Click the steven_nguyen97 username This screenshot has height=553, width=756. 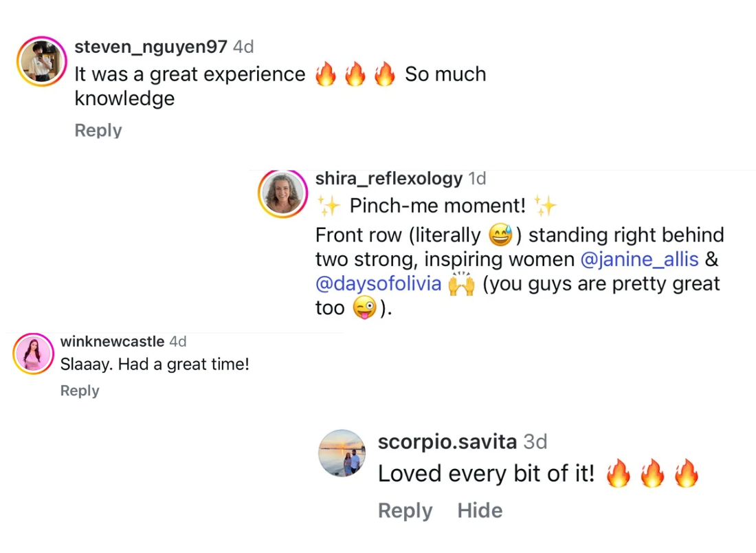tap(151, 47)
